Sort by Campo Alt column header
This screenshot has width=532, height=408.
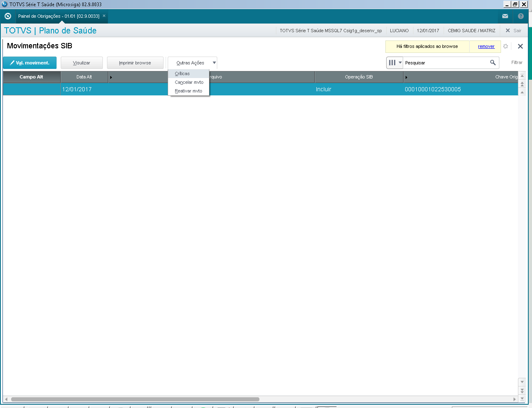(31, 77)
